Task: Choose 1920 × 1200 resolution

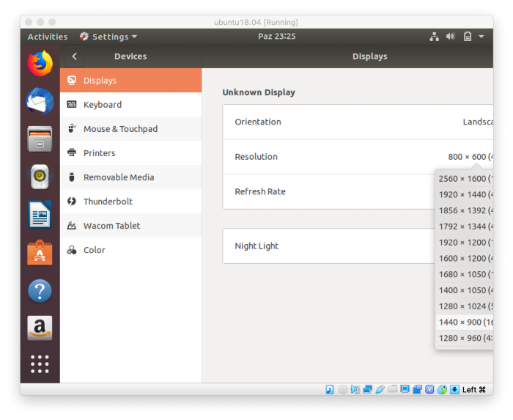Action: pos(465,243)
